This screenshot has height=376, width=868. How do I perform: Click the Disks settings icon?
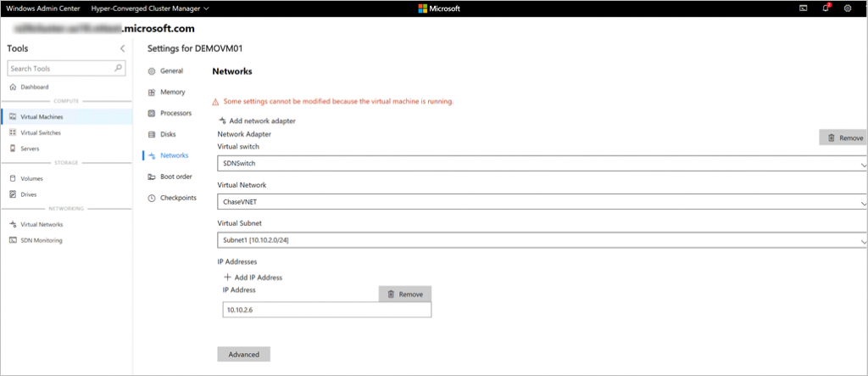click(152, 134)
